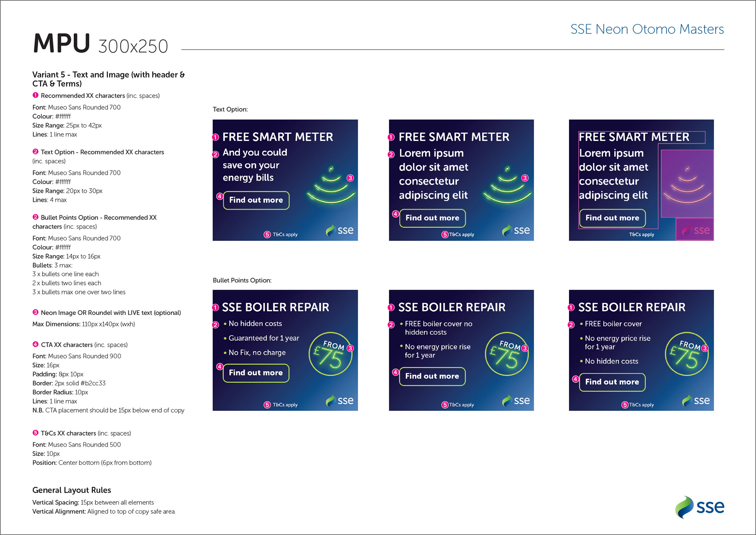Click pink-highlighted wifi image in outlined Lorem ipsum banner
Viewport: 756px width, 535px height.
coord(687,184)
